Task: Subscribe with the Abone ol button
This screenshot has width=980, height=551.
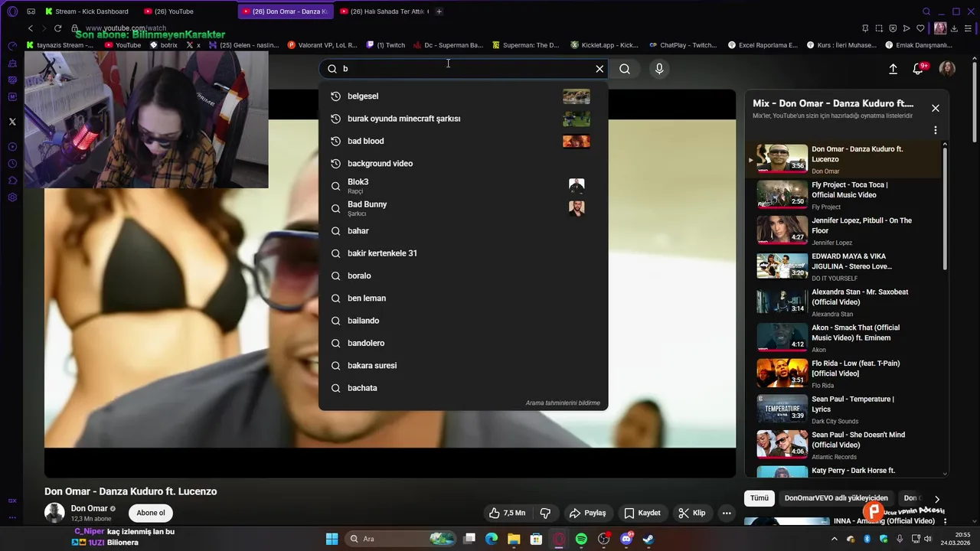Action: click(x=151, y=513)
